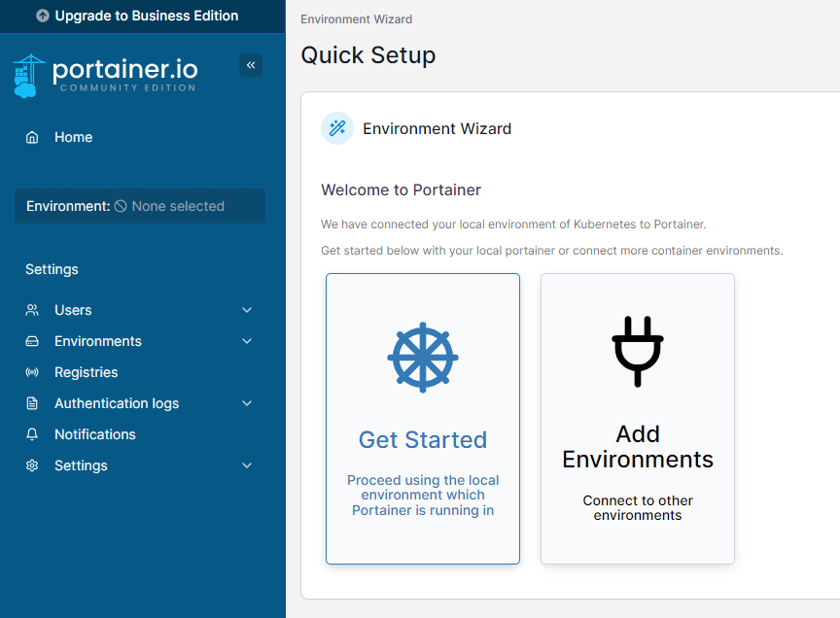Choose the Add Environments heading
Viewport: 840px width, 618px height.
click(638, 447)
